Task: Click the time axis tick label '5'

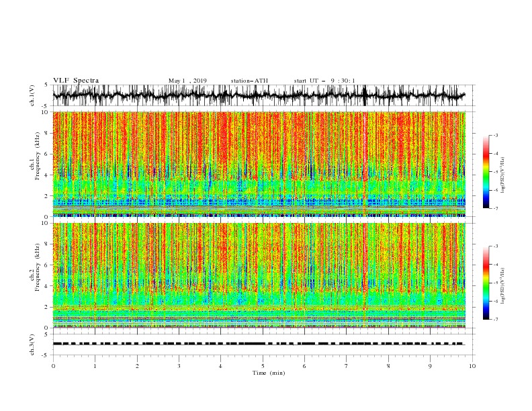Action: tap(263, 366)
